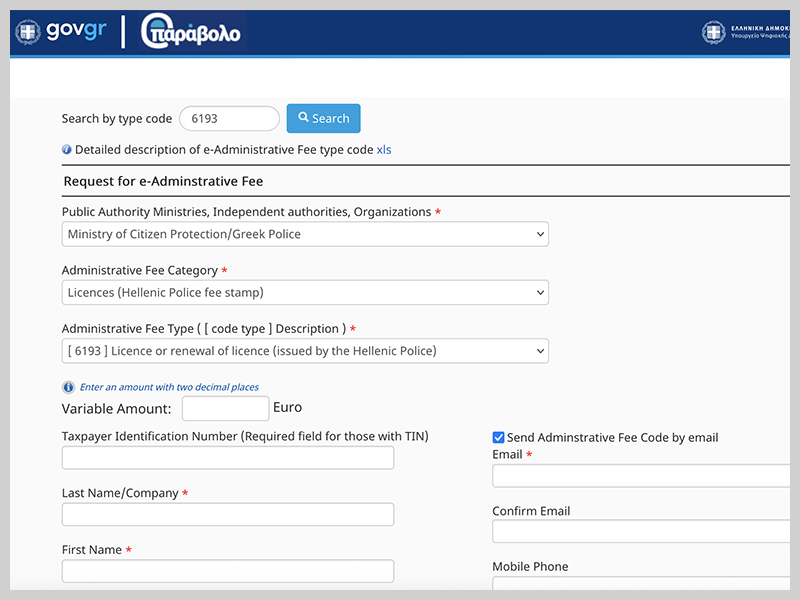
Task: Click the info icon beside decimal places hint
Action: click(x=68, y=387)
